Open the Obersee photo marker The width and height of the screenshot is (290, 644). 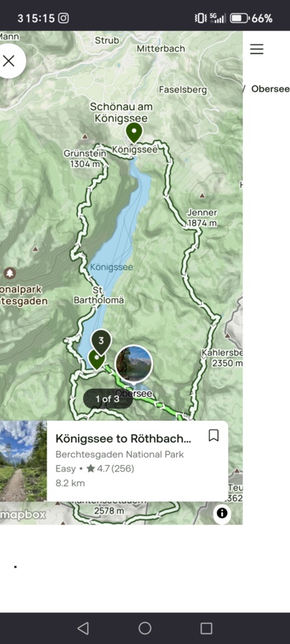[133, 364]
